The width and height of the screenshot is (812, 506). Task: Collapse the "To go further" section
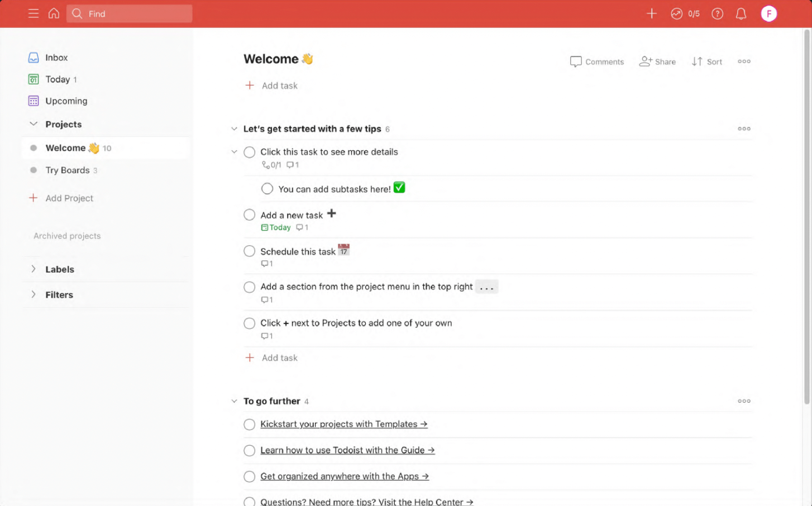[234, 401]
